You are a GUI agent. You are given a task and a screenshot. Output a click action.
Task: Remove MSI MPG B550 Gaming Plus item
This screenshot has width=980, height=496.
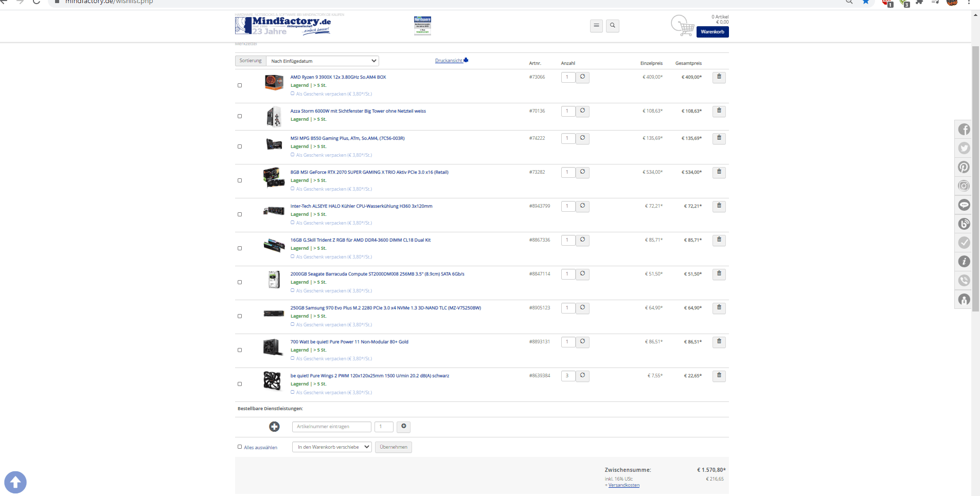coord(719,138)
